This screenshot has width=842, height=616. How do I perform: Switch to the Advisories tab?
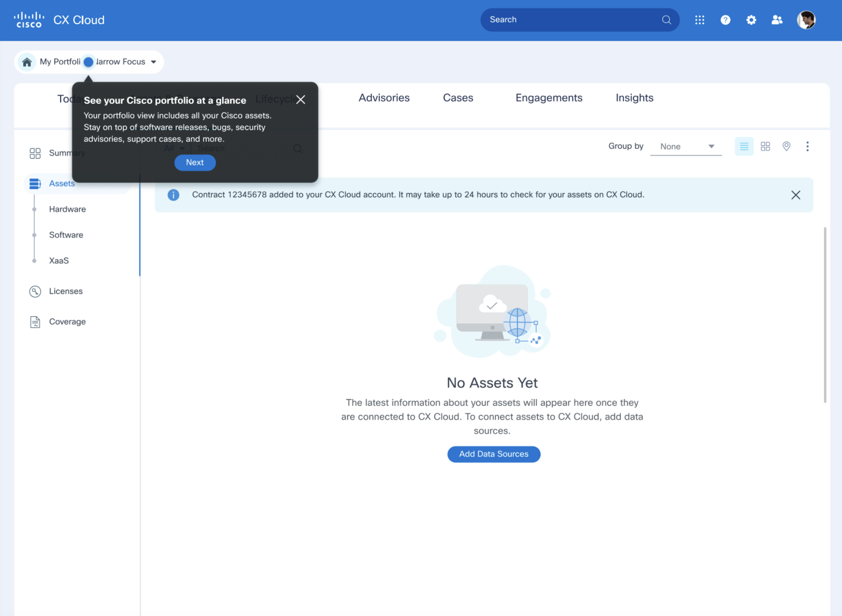pyautogui.click(x=384, y=98)
